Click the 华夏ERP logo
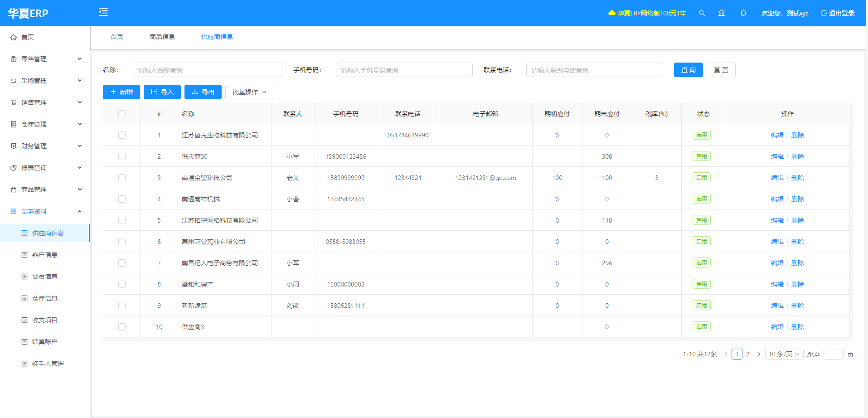This screenshot has width=868, height=418. [28, 13]
